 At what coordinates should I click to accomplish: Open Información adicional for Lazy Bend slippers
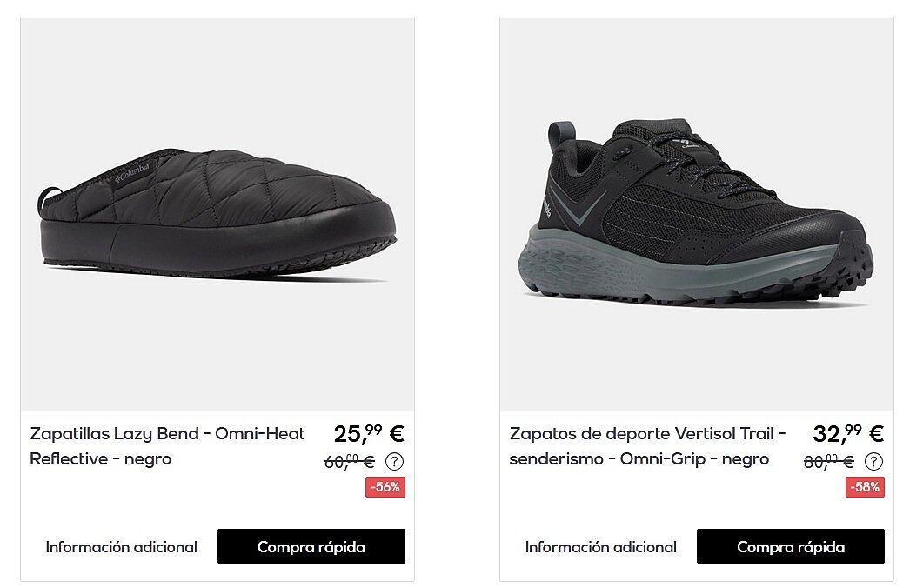tap(122, 547)
